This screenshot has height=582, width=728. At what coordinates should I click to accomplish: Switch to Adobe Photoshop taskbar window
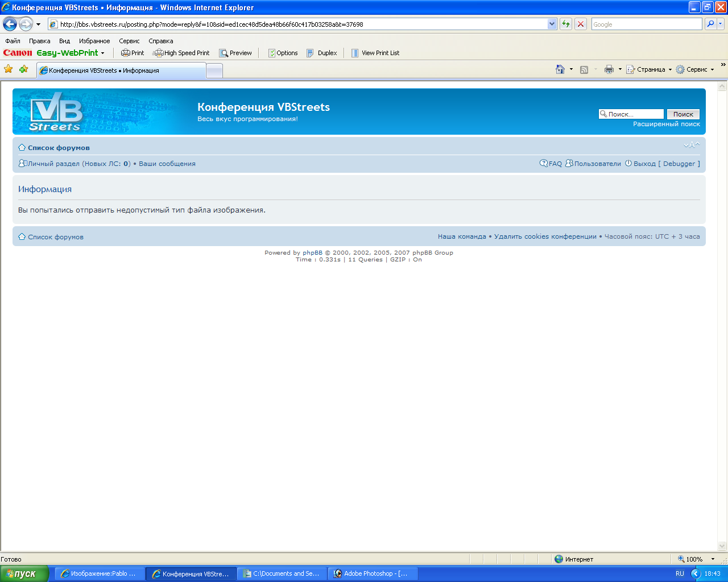[x=373, y=573]
